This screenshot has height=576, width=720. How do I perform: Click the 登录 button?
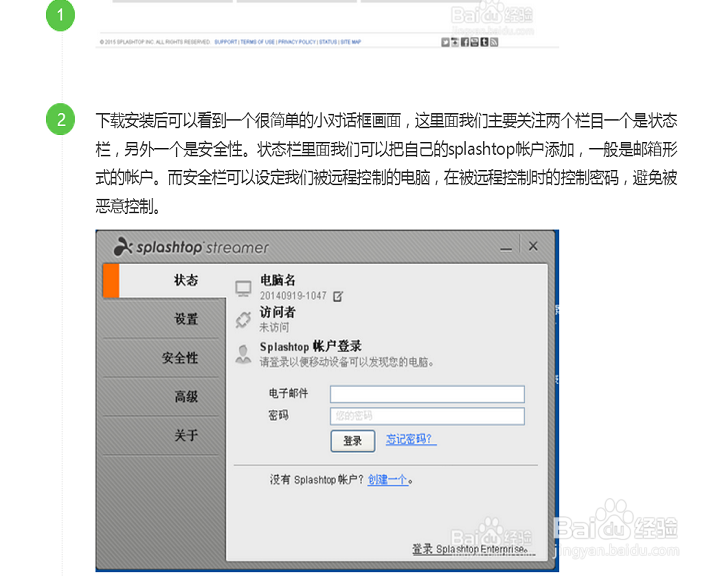[353, 441]
